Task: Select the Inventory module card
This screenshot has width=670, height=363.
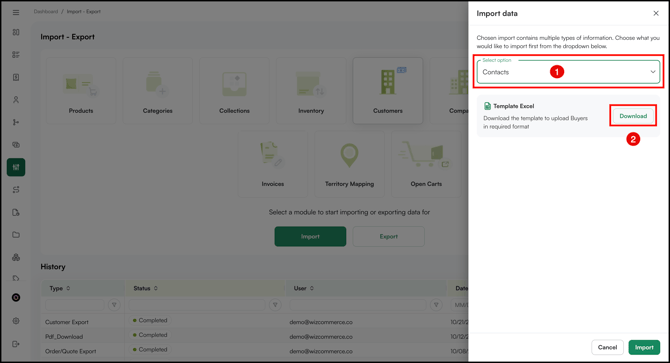Action: pos(311,91)
